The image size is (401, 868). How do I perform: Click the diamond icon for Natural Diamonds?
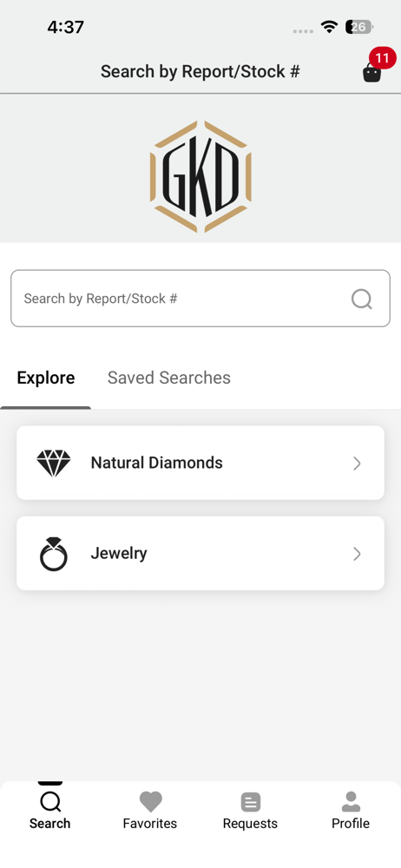(x=54, y=463)
